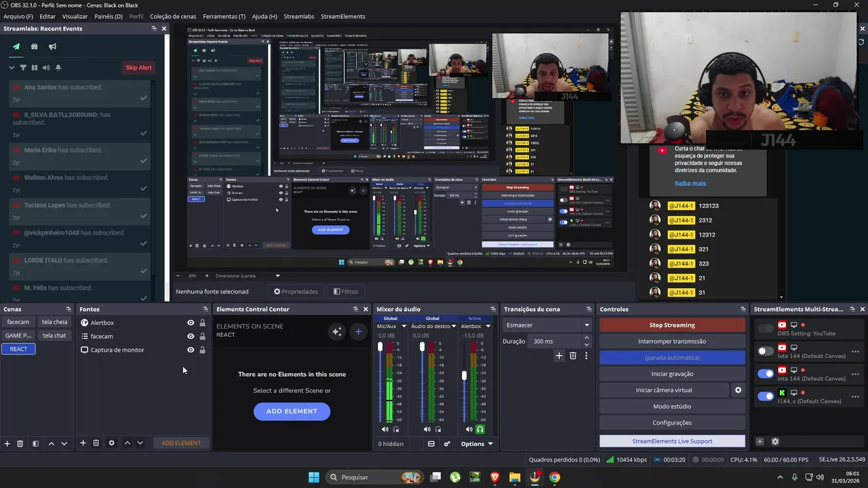This screenshot has width=868, height=488.
Task: Disable the J144_v output switch
Action: tap(766, 396)
